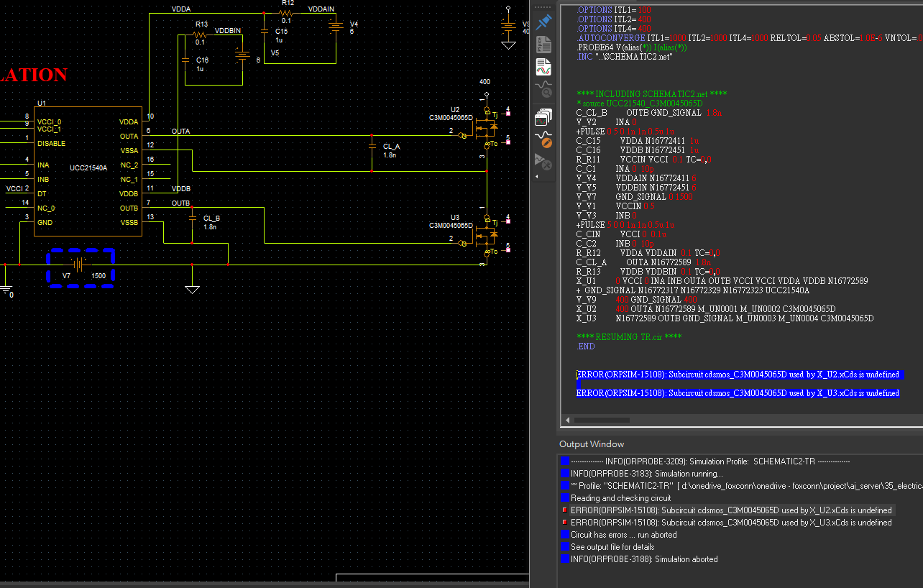Click the top-right ground triangle symbol
The width and height of the screenshot is (923, 588).
click(x=508, y=45)
